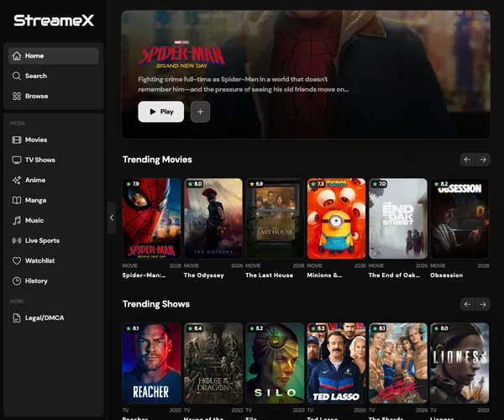Click the Music note icon
The height and width of the screenshot is (420, 504).
17,220
